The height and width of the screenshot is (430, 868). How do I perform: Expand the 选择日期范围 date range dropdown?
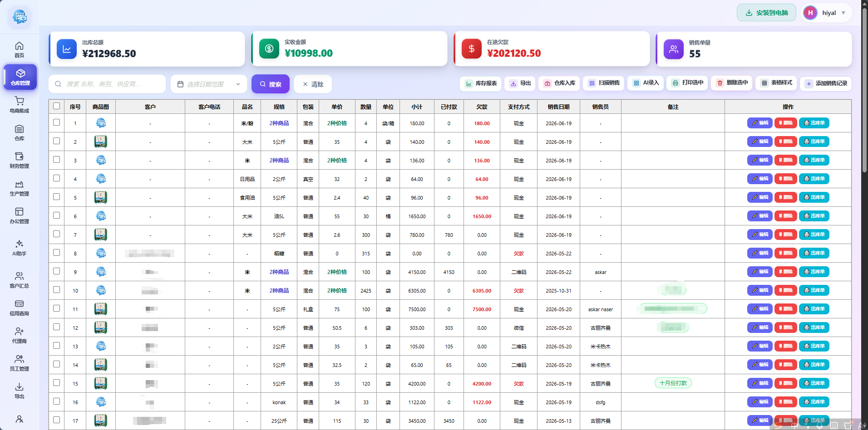(x=209, y=84)
